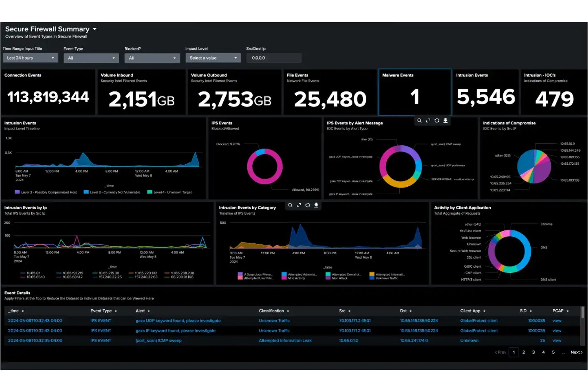This screenshot has height=392, width=588.
Task: View PCAP for SID 1000038
Action: (557, 321)
